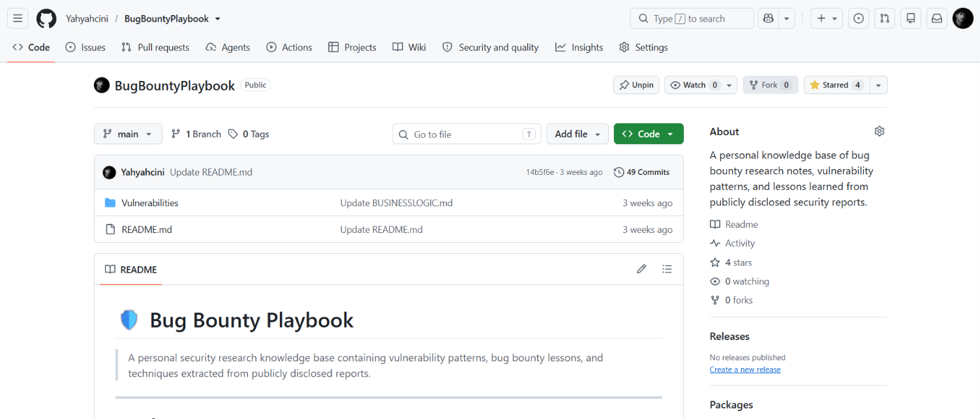Open the user profile avatar menu
Viewport: 980px width, 419px height.
[x=963, y=18]
